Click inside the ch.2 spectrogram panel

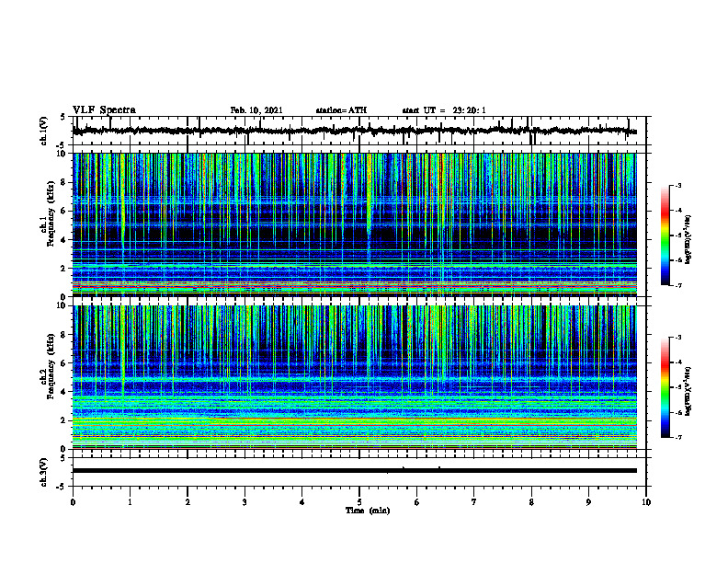(354, 377)
